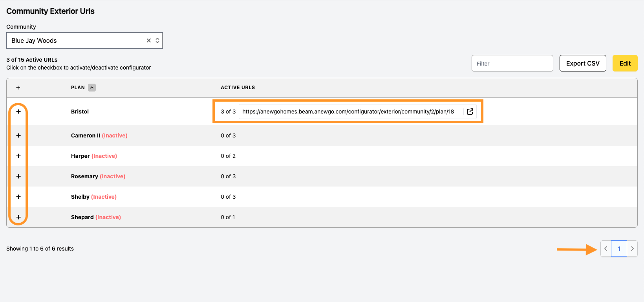Sort by Plan column arrow
Screen dimensions: 644x302
(92, 88)
